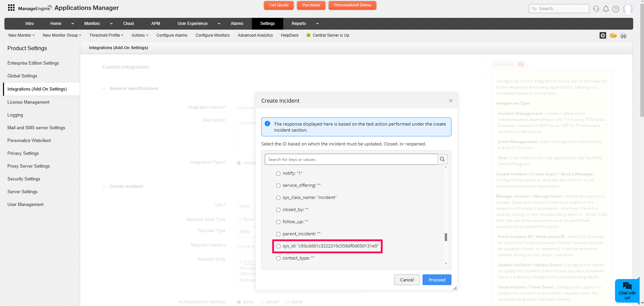Select the sys_id radio button
This screenshot has width=644, height=306.
tap(279, 246)
